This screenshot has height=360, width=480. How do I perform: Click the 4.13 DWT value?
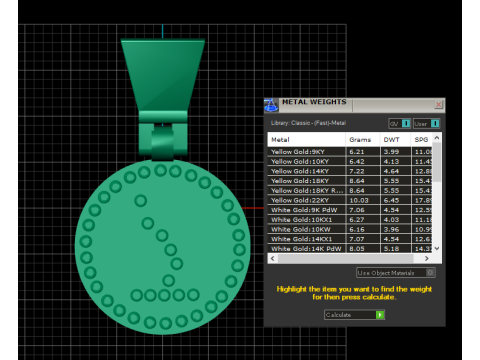coord(391,161)
